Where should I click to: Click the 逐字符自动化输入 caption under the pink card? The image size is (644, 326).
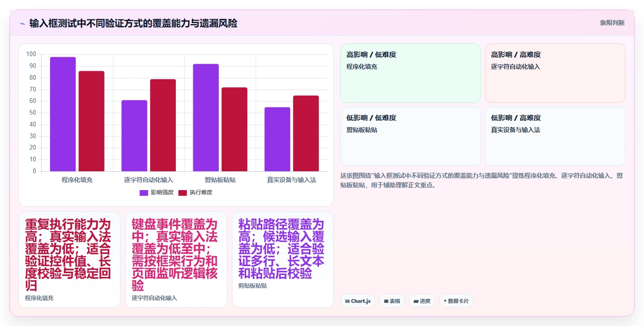[x=155, y=298]
